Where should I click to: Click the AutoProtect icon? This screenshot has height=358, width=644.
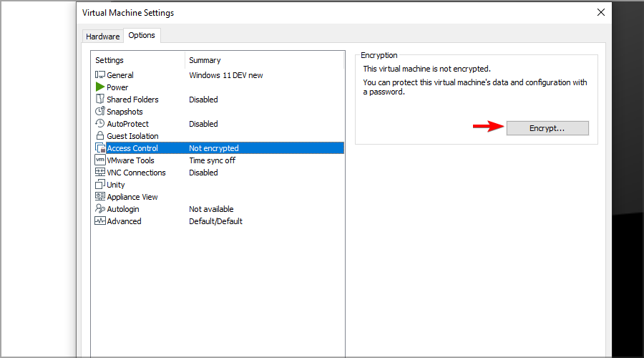[x=100, y=124]
